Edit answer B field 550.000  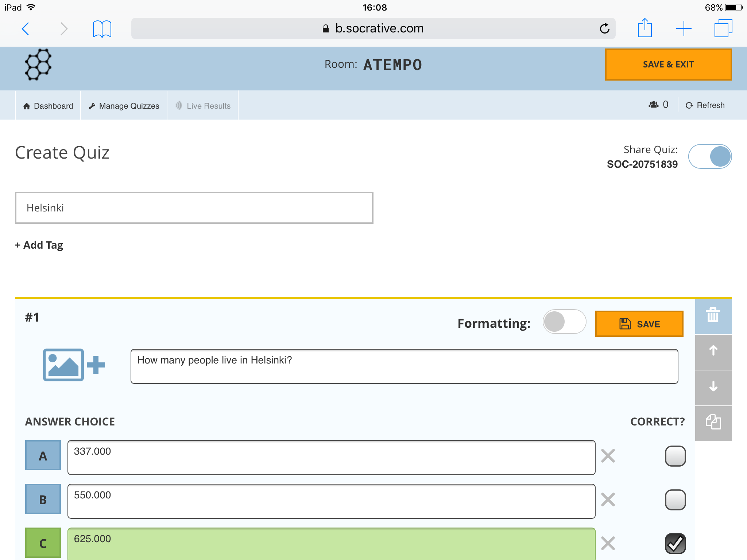click(331, 501)
